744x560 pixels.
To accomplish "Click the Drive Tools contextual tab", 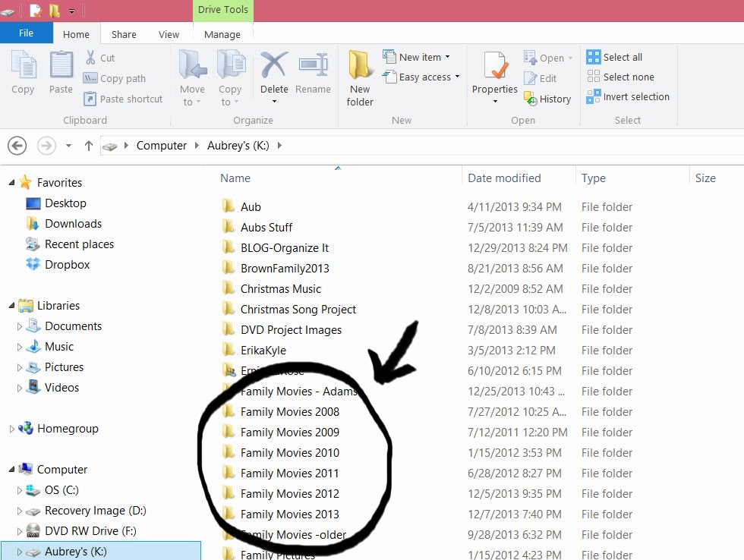I will coord(223,10).
